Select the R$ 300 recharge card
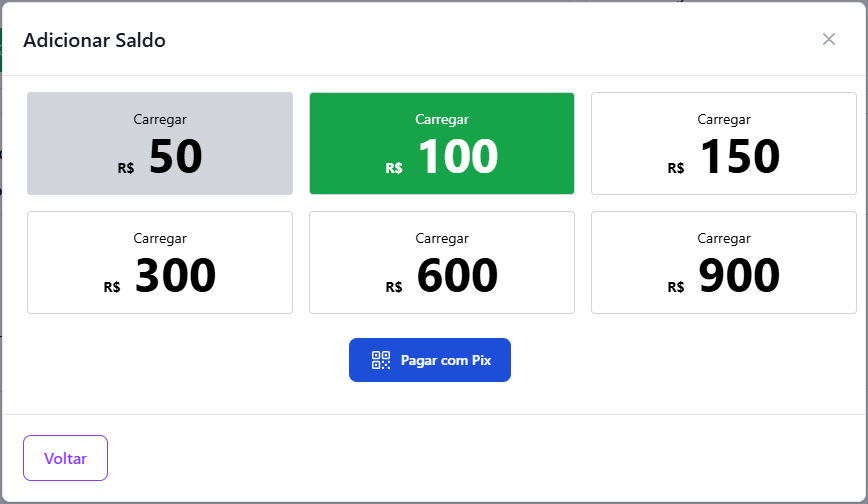This screenshot has height=504, width=868. point(160,263)
